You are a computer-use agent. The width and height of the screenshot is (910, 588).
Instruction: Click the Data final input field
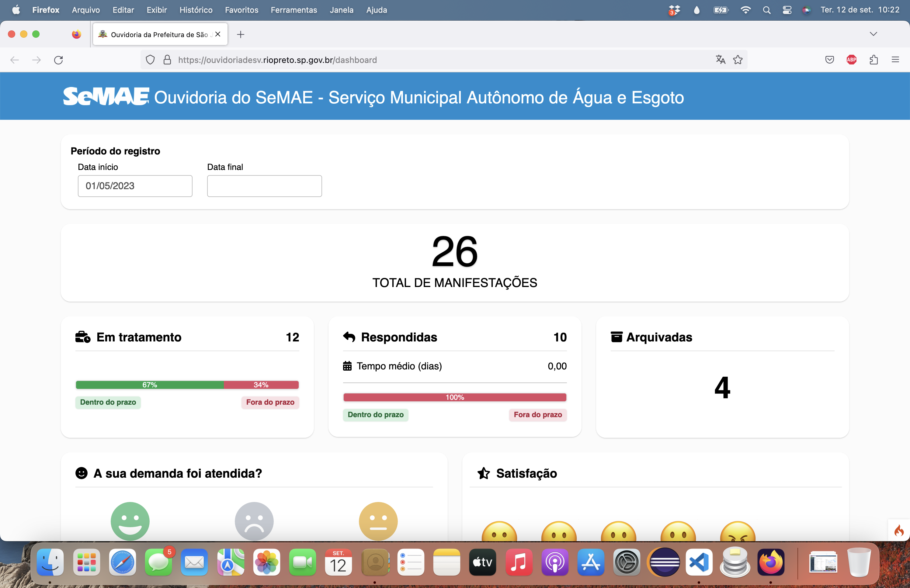click(x=264, y=186)
